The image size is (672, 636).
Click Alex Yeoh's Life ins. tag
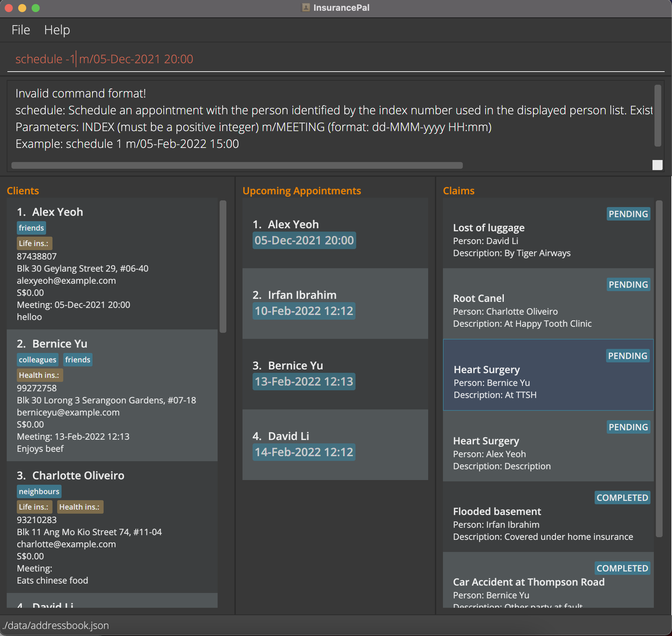(34, 243)
